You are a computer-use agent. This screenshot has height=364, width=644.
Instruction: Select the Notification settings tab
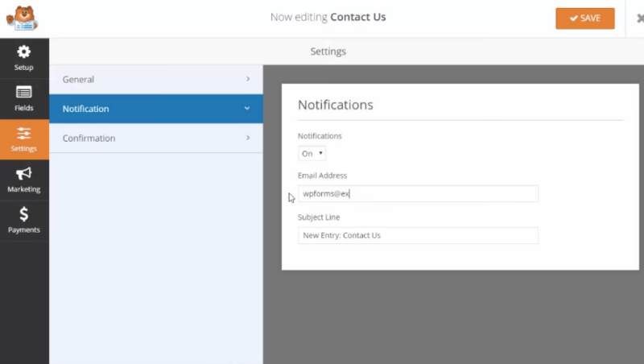(85, 109)
